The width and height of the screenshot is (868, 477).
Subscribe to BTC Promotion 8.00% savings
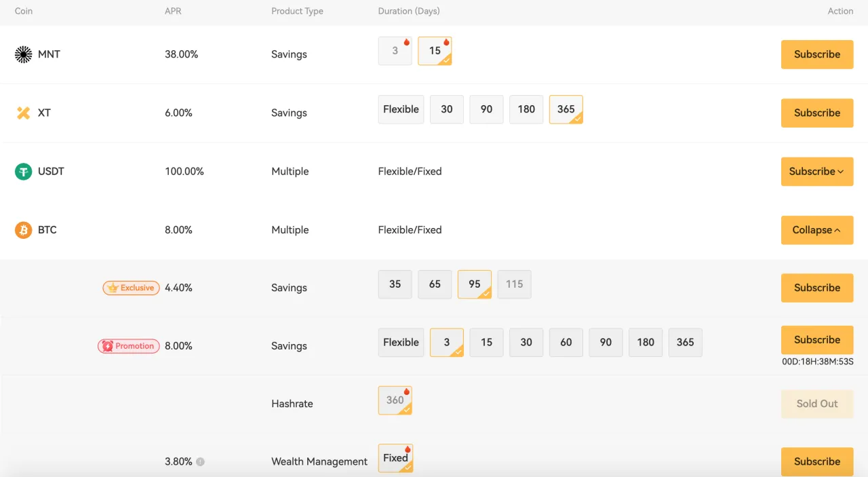click(x=817, y=340)
